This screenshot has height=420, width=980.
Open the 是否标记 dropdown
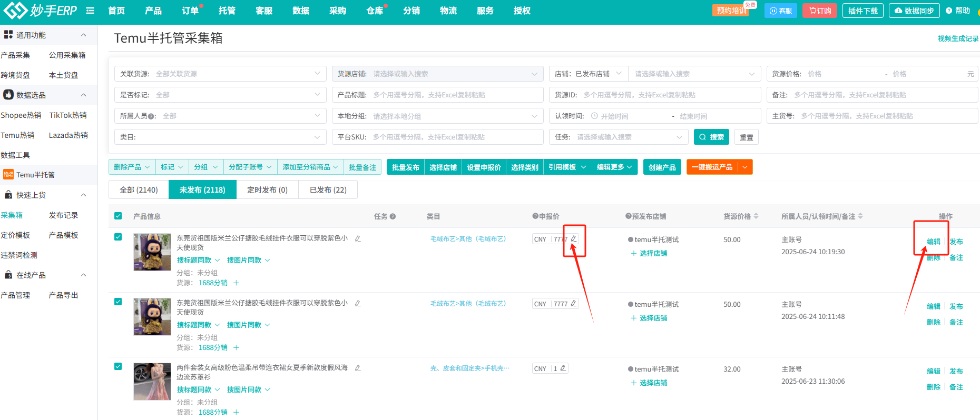tap(220, 95)
